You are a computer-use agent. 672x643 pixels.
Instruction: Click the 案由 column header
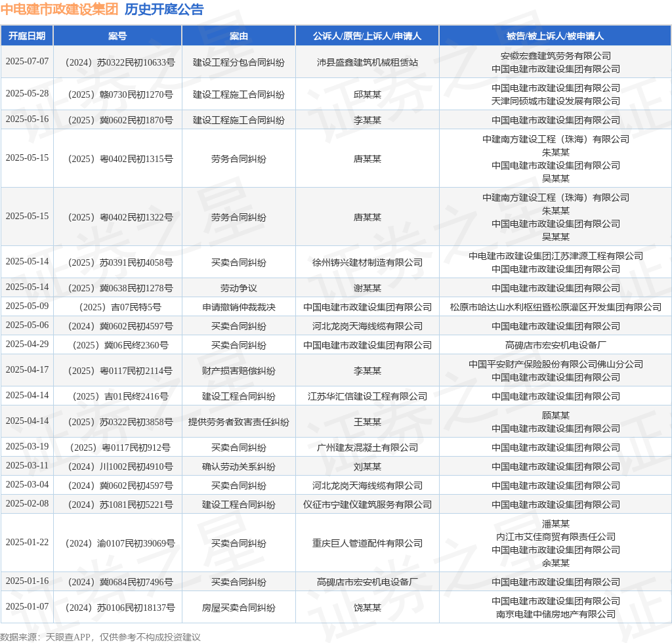pos(239,36)
